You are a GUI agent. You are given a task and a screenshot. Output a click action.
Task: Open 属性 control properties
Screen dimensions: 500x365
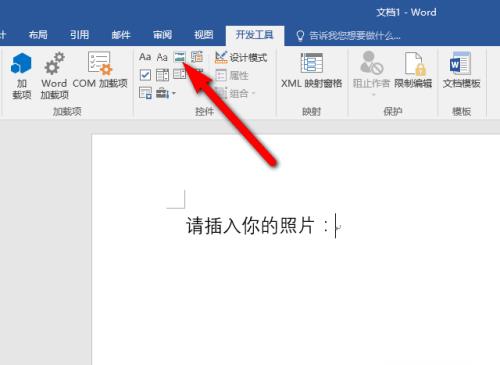[232, 75]
